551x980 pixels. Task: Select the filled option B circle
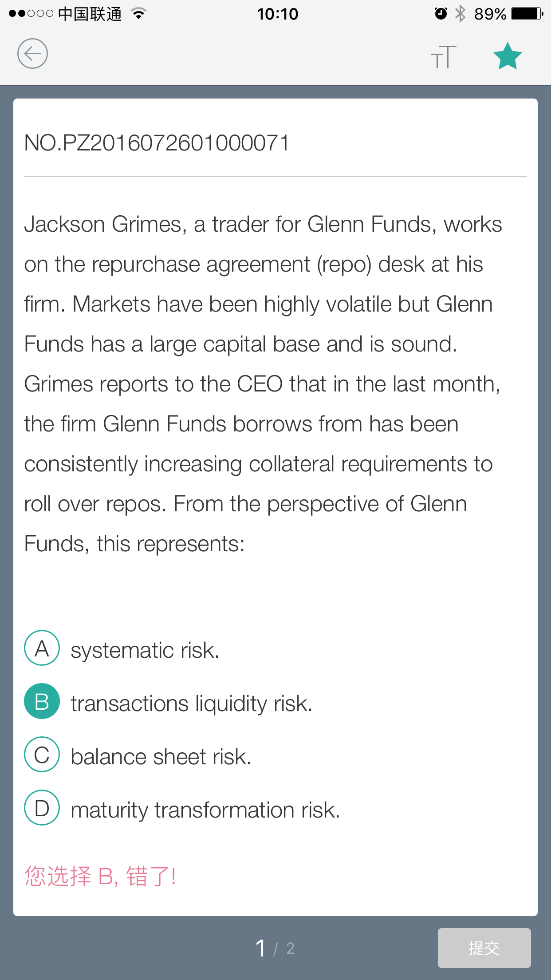pos(42,701)
